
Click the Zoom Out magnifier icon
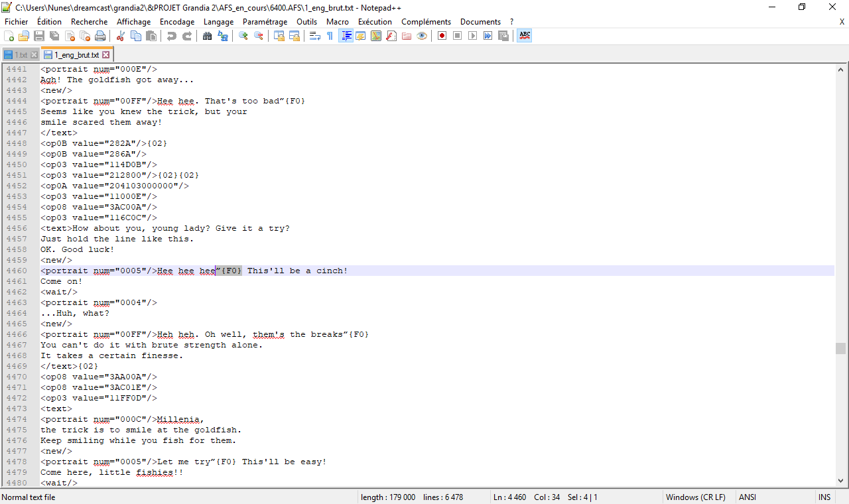(x=259, y=36)
